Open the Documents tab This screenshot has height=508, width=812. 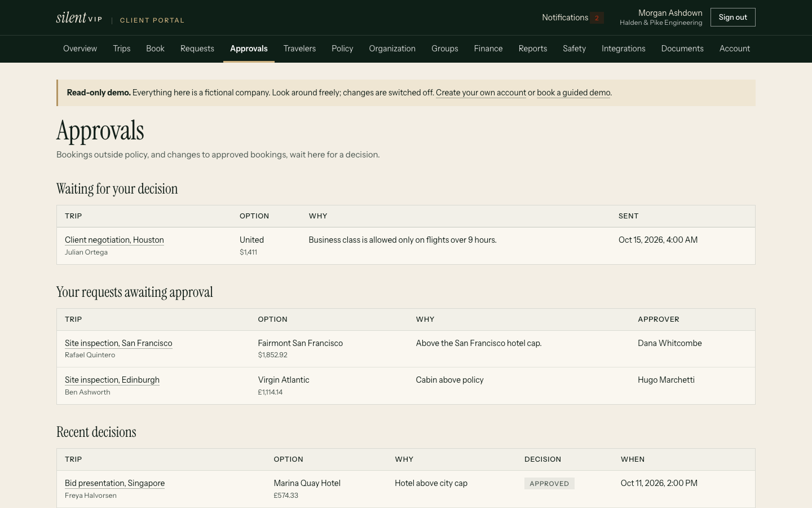[x=682, y=49]
